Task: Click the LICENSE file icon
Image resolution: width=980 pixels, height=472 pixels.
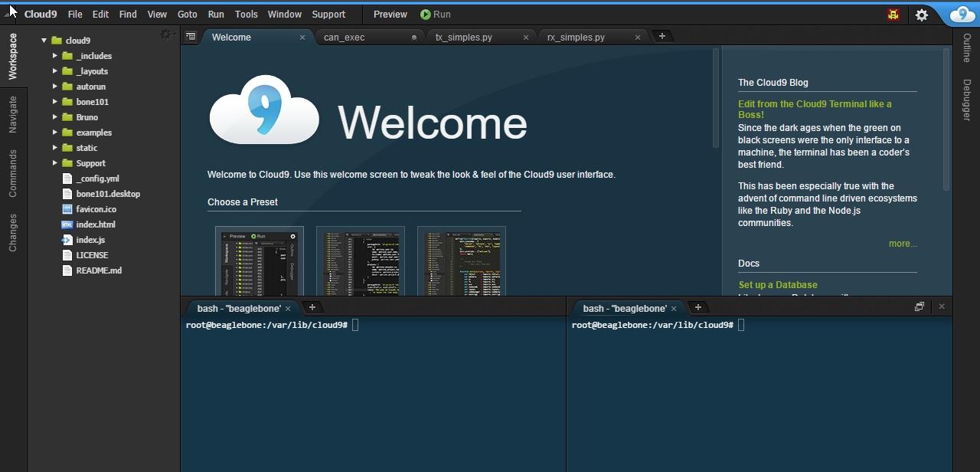Action: pos(67,255)
